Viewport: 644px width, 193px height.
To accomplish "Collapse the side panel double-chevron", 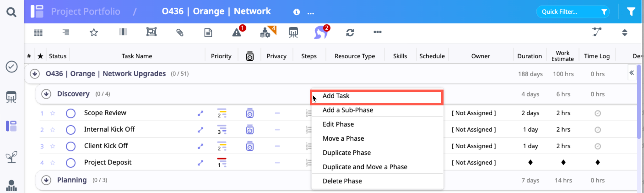I will click(x=631, y=73).
